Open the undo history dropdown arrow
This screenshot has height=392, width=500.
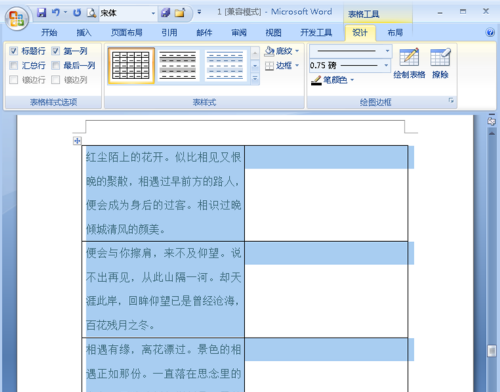coord(65,13)
